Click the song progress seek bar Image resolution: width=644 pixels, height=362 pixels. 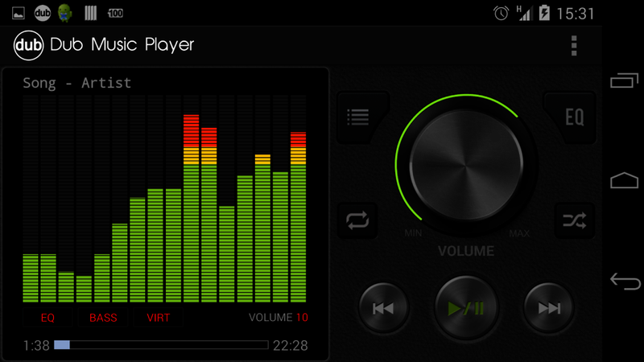[x=161, y=345]
